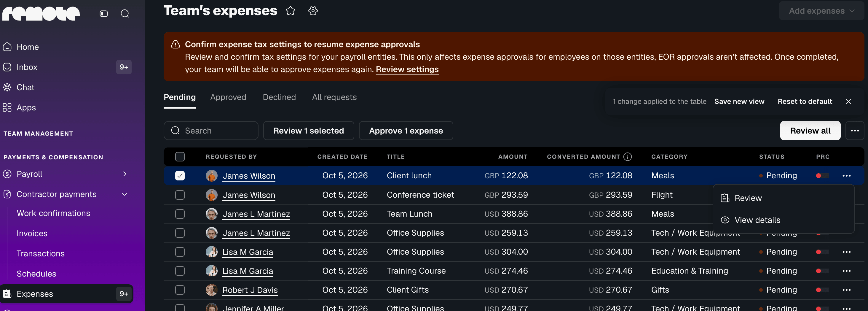Click the Review settings link
868x311 pixels.
(x=407, y=69)
